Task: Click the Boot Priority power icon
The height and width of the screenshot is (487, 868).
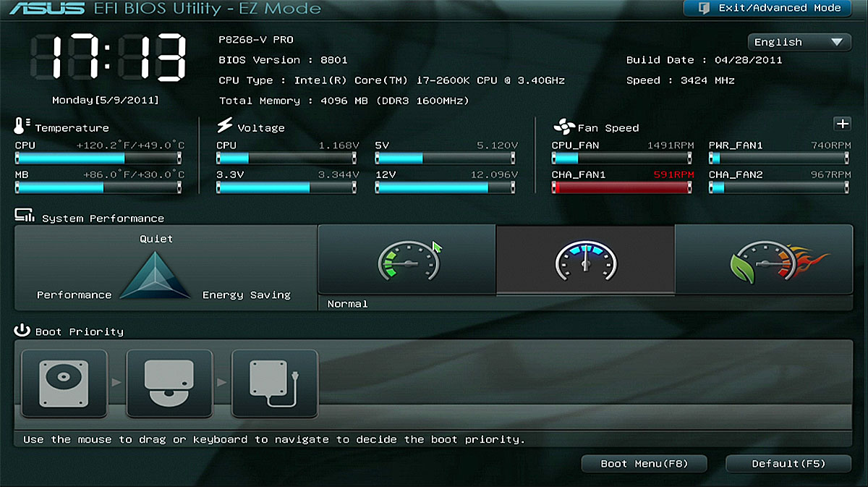Action: pos(22,331)
